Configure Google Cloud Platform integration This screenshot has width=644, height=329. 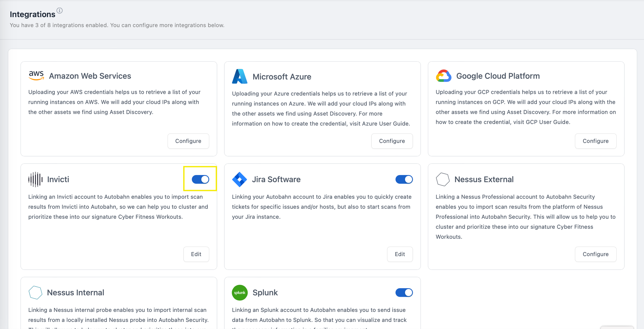click(595, 141)
